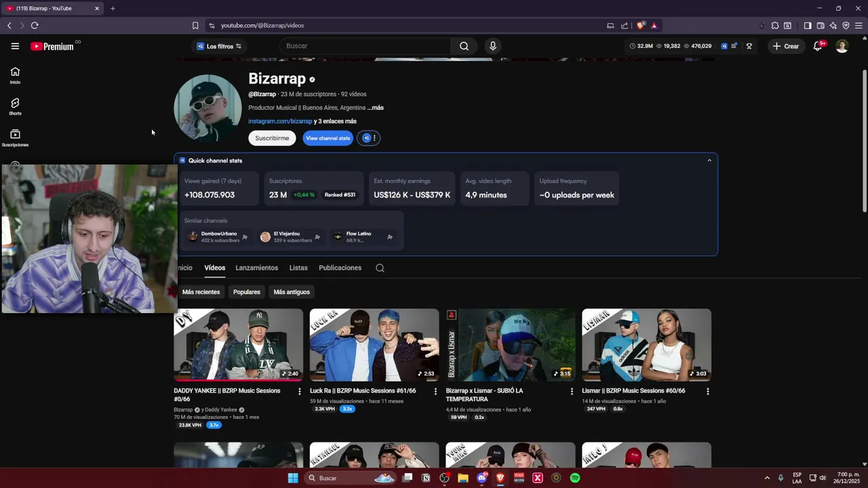Open Windows Start menu
This screenshot has height=488, width=868.
(x=293, y=478)
